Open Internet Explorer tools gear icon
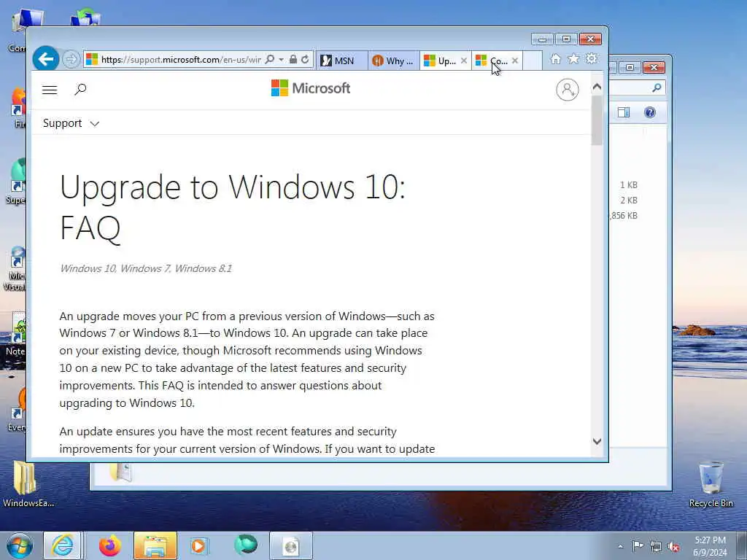Image resolution: width=747 pixels, height=560 pixels. pyautogui.click(x=592, y=59)
